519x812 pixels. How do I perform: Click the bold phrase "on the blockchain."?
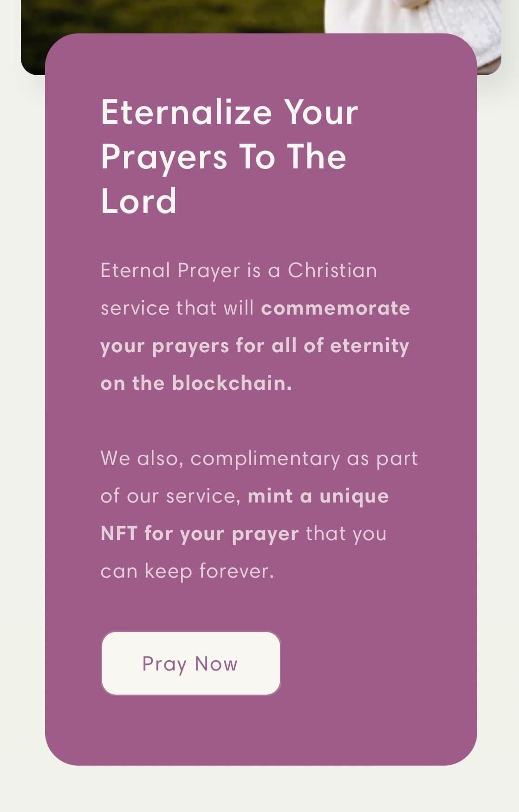pos(196,383)
